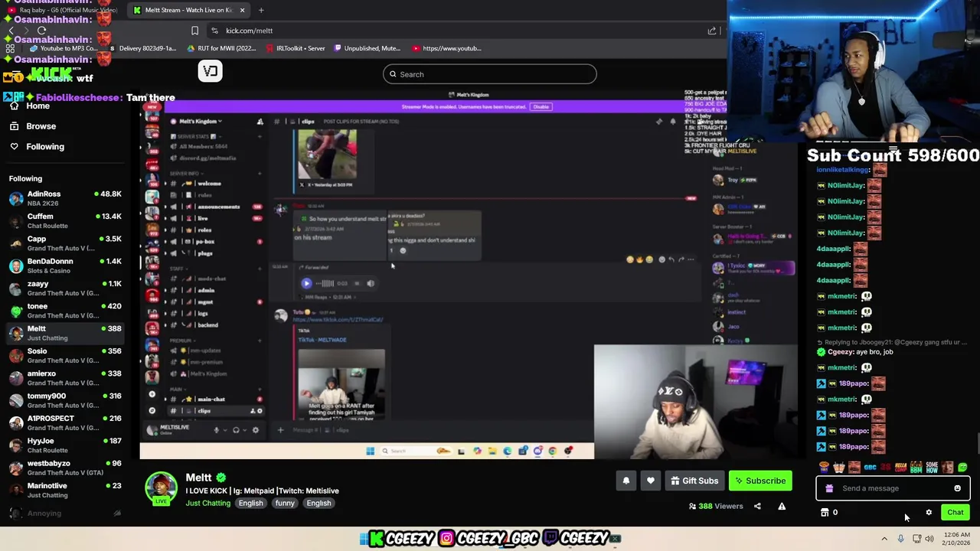Screen dimensions: 980x551
Task: Switch to Raq baby G6 browser tab
Action: click(62, 11)
